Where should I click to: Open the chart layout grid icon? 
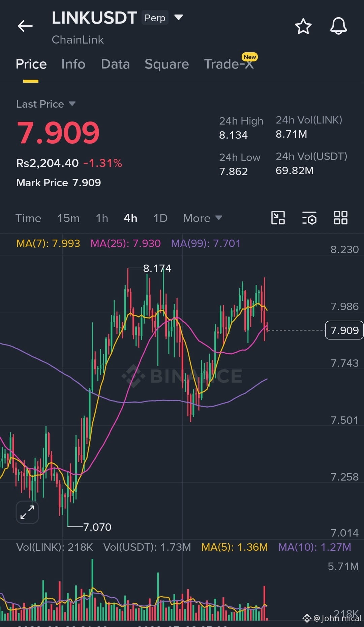(340, 218)
